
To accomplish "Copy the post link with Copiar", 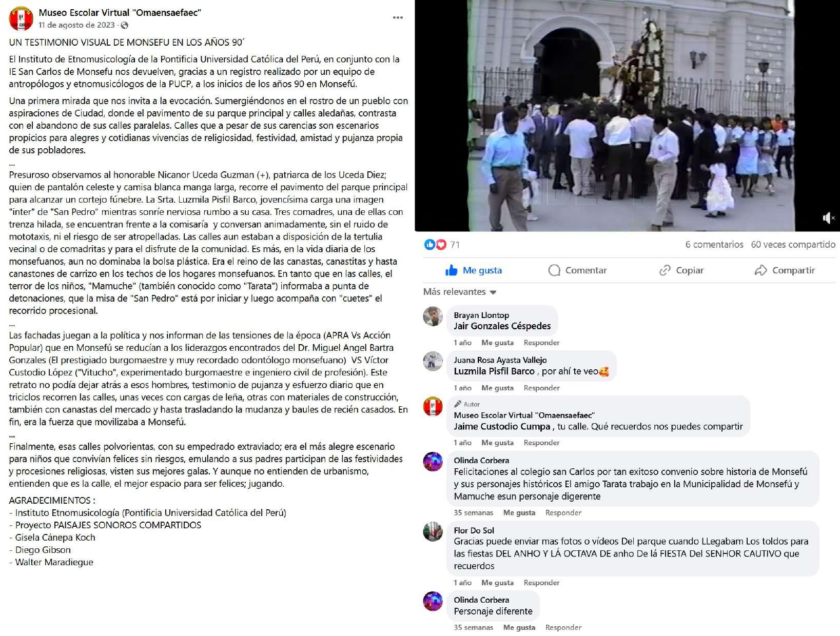I will [681, 270].
